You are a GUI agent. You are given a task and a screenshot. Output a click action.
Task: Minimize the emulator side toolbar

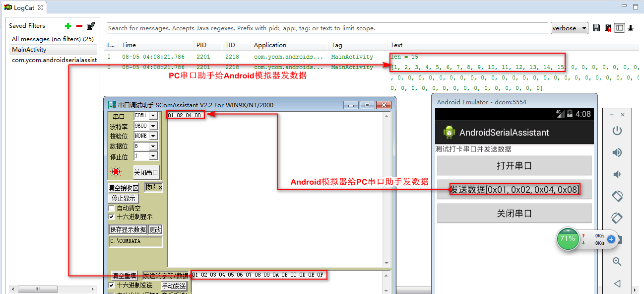pyautogui.click(x=612, y=115)
